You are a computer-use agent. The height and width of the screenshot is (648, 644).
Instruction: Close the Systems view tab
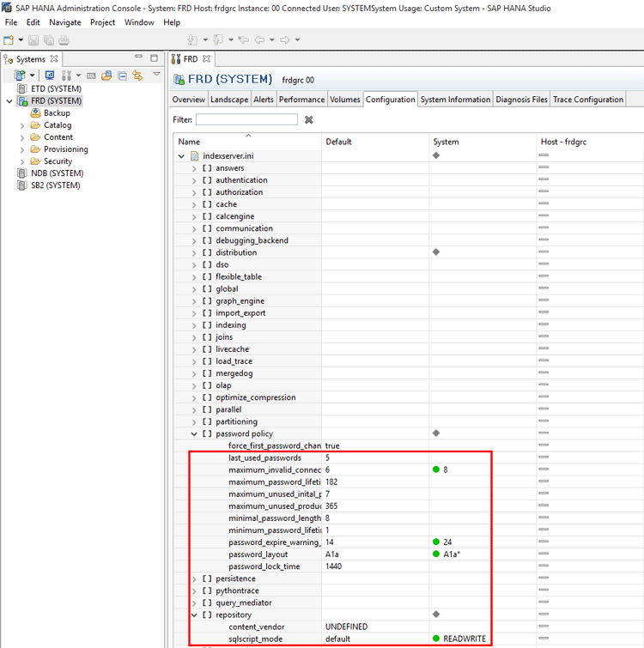(x=54, y=58)
